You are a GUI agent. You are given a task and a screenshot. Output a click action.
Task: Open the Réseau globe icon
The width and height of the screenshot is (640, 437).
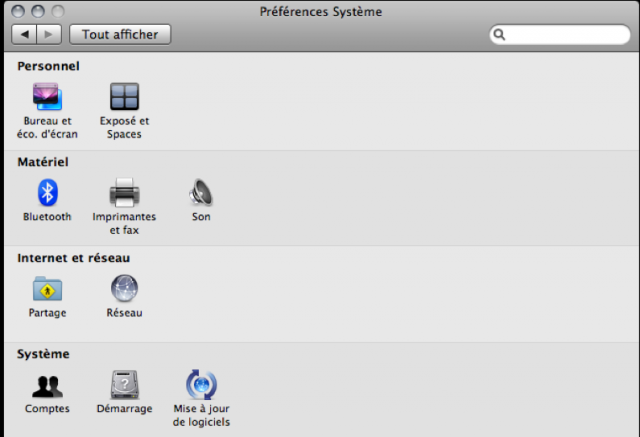[124, 288]
